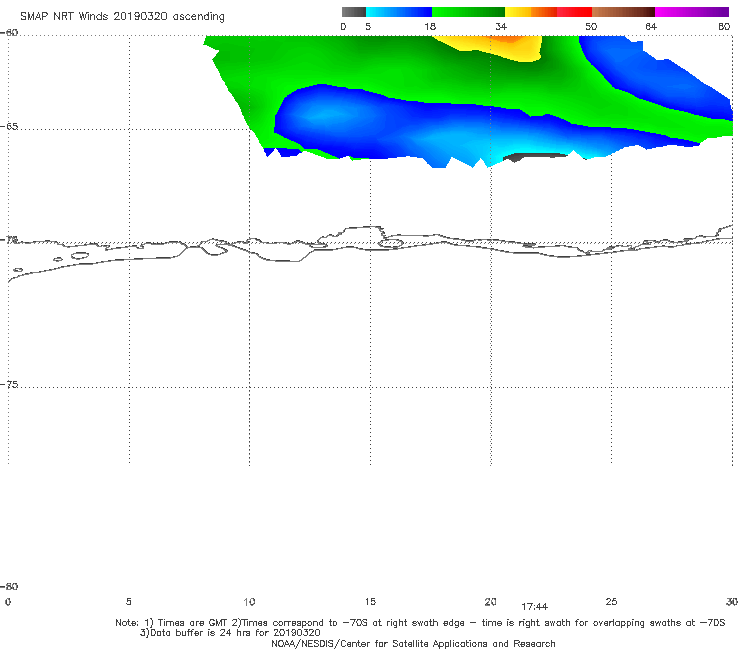Click the "Times are GMT" note line
This screenshot has width=740, height=650.
pyautogui.click(x=420, y=623)
